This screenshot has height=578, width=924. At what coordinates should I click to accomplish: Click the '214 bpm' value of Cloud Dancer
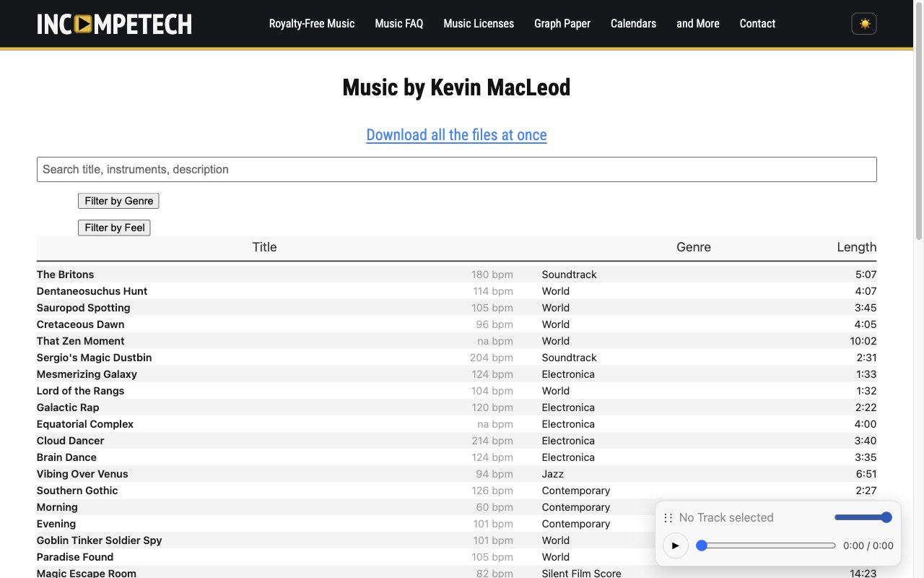click(492, 441)
